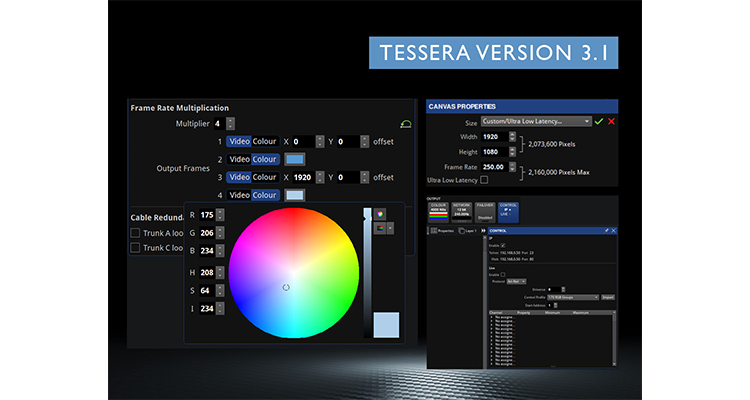The width and height of the screenshot is (750, 400).
Task: Toggle Ultra Low Latency checkbox
Action: coord(484,180)
